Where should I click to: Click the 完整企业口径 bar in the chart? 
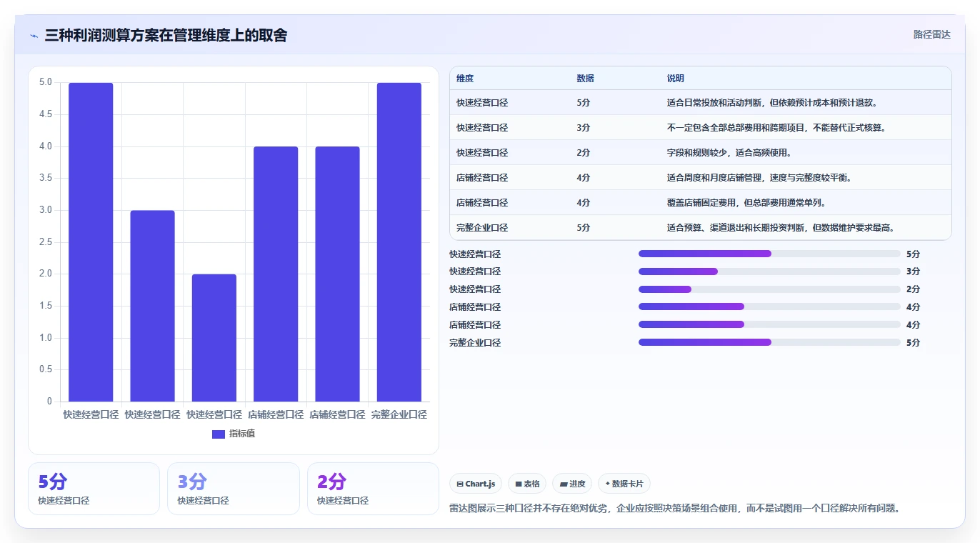pos(399,242)
